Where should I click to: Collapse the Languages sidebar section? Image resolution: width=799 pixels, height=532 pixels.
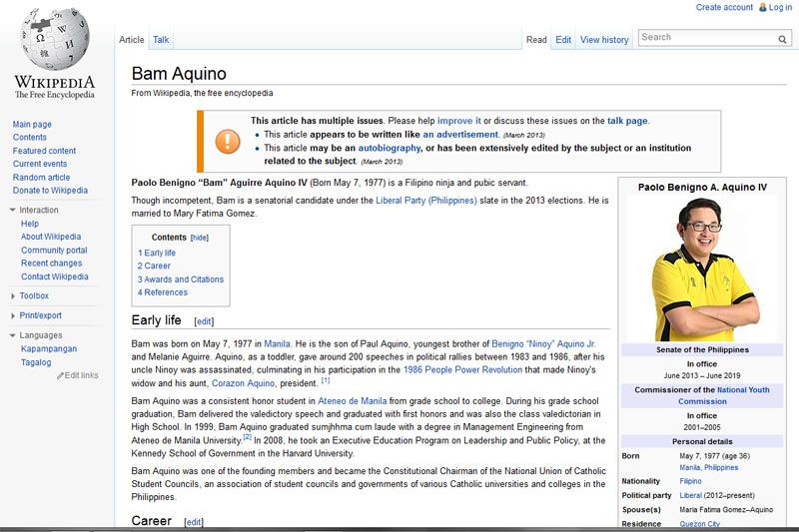tap(13, 335)
